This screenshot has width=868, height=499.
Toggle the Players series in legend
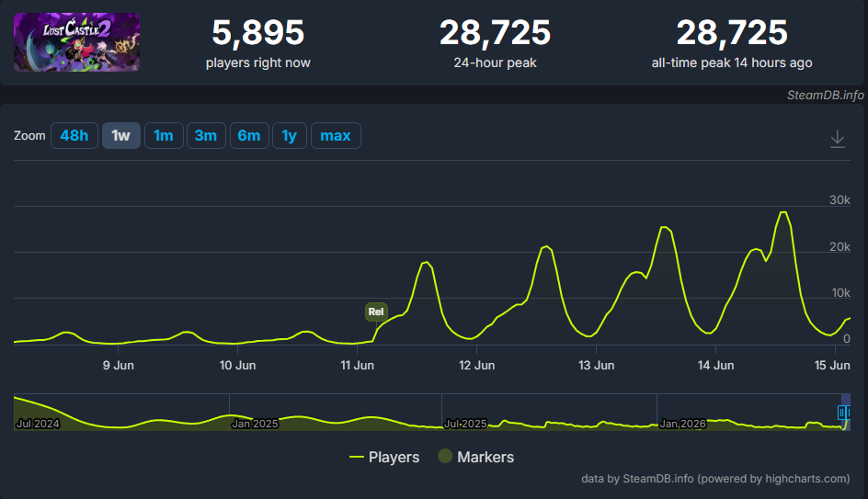point(384,457)
